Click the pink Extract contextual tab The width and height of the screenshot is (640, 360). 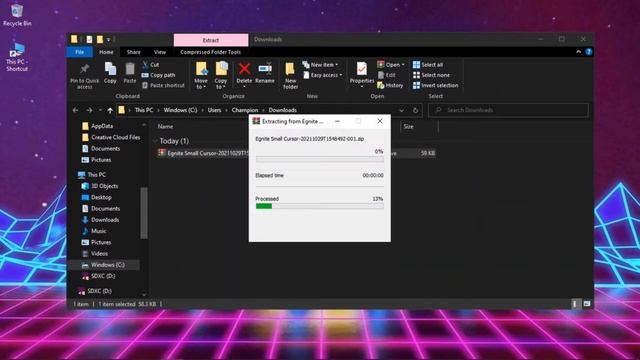[211, 40]
